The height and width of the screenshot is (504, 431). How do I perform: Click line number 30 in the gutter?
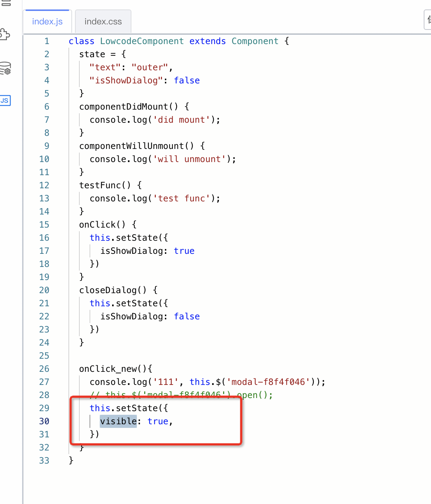44,421
